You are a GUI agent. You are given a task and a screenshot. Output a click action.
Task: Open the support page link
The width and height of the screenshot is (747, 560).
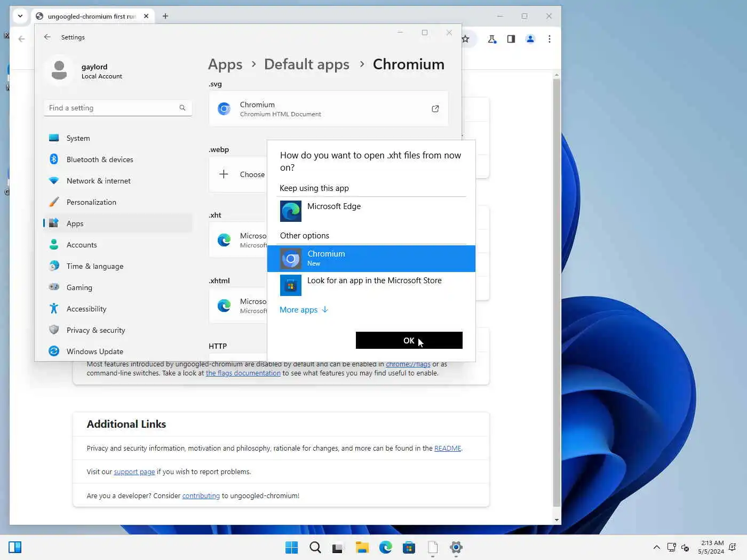pyautogui.click(x=134, y=472)
